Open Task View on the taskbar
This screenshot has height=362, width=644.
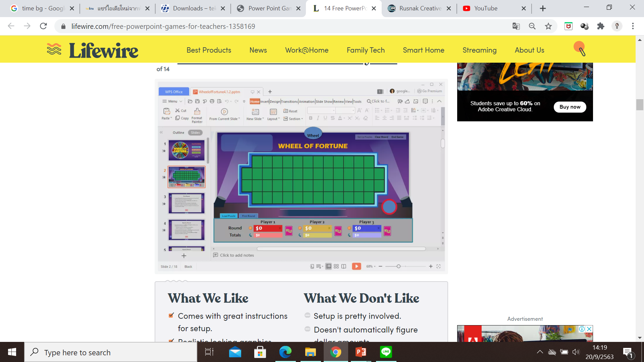[x=209, y=352]
